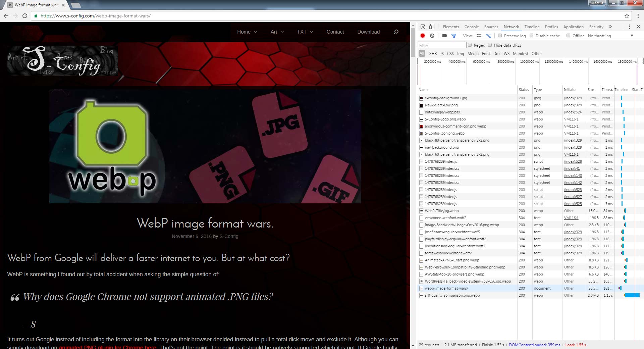Select the webp-image-format-wars/ document request
Image resolution: width=644 pixels, height=349 pixels.
pos(530,288)
